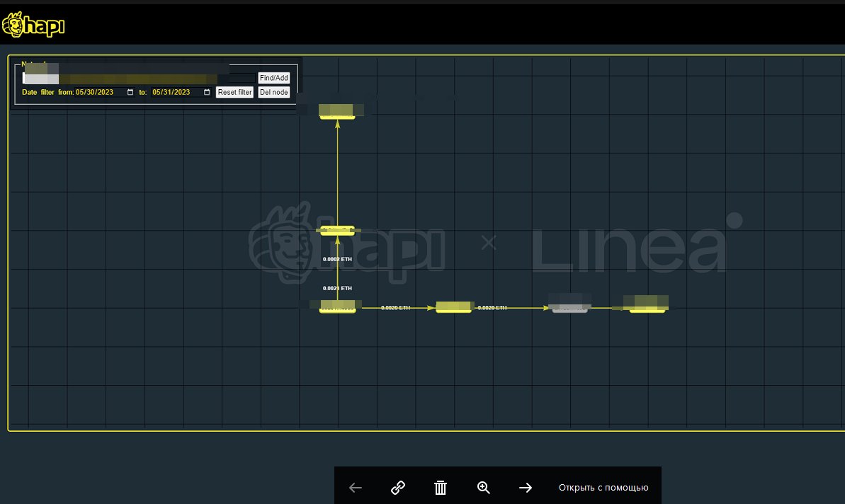845x504 pixels.
Task: Select the topmost graph node
Action: tap(337, 112)
